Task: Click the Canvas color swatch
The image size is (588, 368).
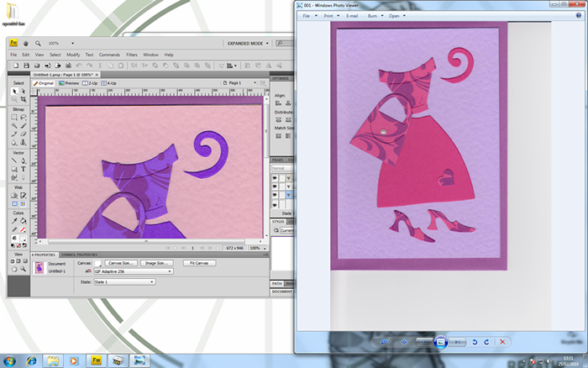Action: [99, 263]
